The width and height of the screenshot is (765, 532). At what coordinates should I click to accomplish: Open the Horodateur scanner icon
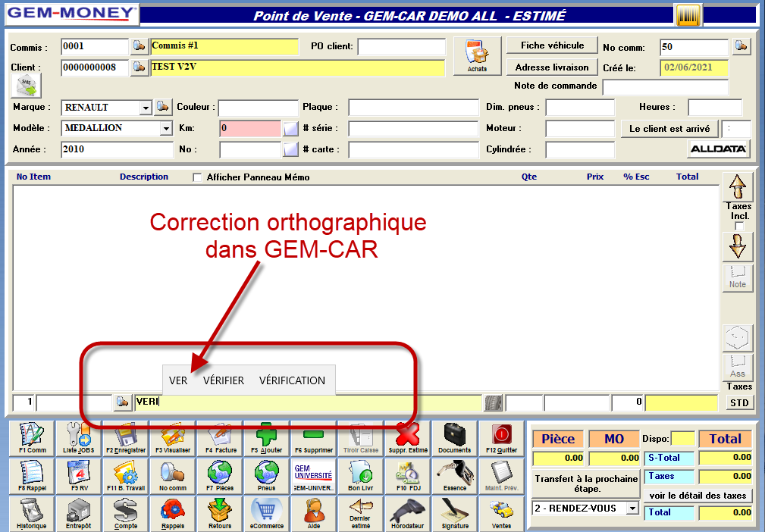[x=407, y=514]
